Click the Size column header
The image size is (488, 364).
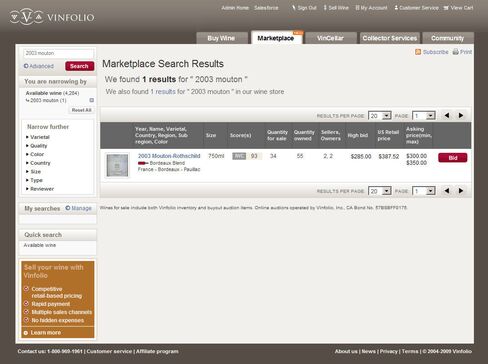coord(211,135)
